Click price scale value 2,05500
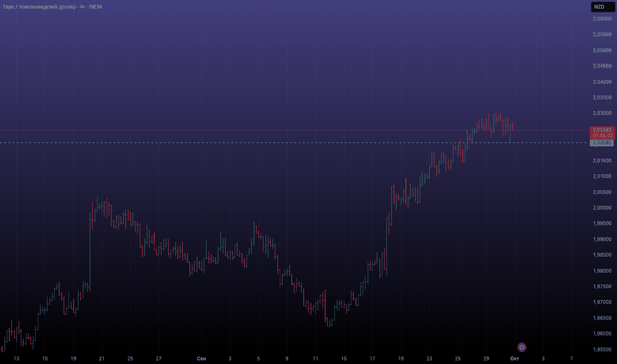Screen dimensions: 617x364 pyautogui.click(x=602, y=34)
